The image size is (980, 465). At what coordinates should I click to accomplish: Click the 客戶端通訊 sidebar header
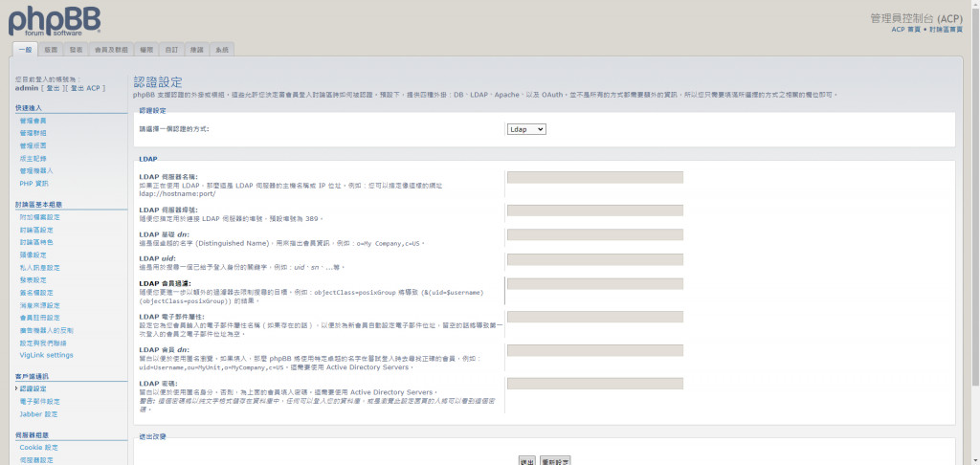coord(32,376)
